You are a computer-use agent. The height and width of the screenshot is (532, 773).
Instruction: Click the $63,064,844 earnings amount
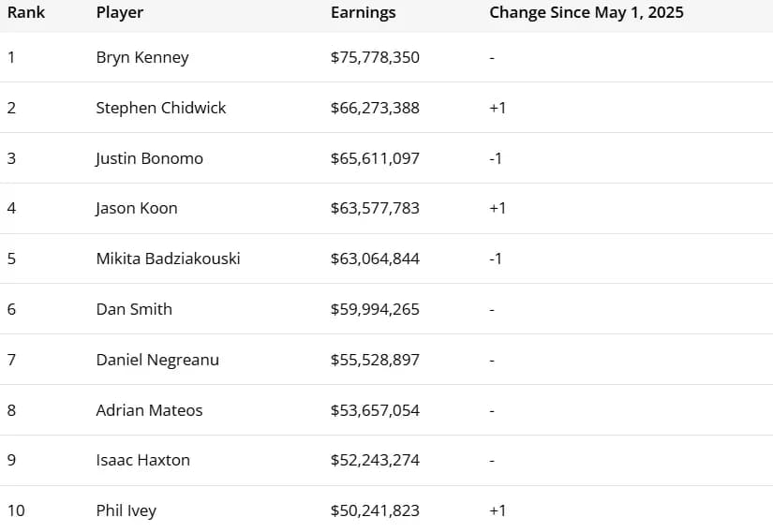[375, 259]
